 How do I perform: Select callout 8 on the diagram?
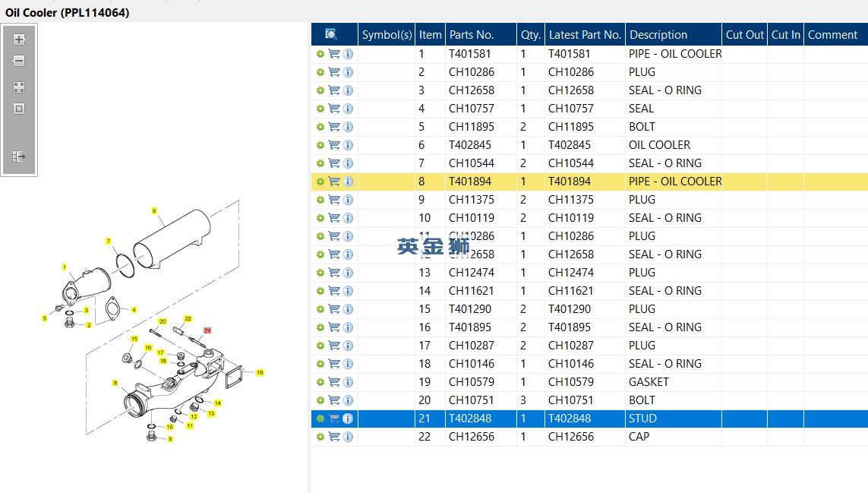[x=115, y=383]
